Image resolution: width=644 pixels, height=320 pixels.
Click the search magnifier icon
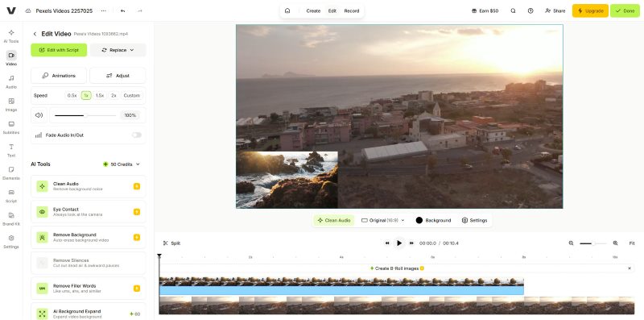[x=513, y=10]
